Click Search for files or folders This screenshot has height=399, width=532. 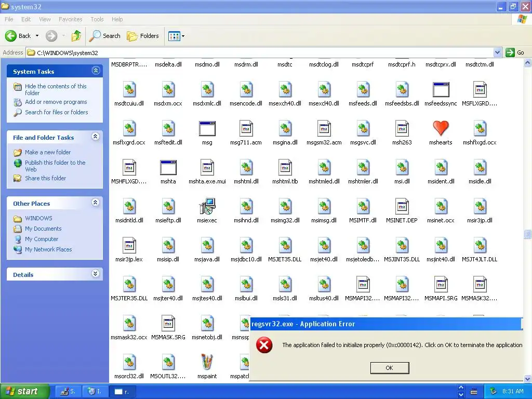click(56, 112)
